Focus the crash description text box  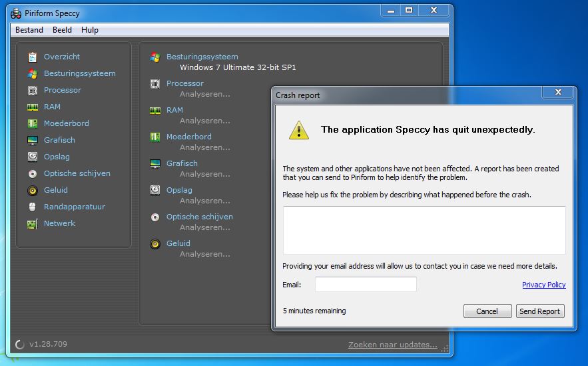424,230
